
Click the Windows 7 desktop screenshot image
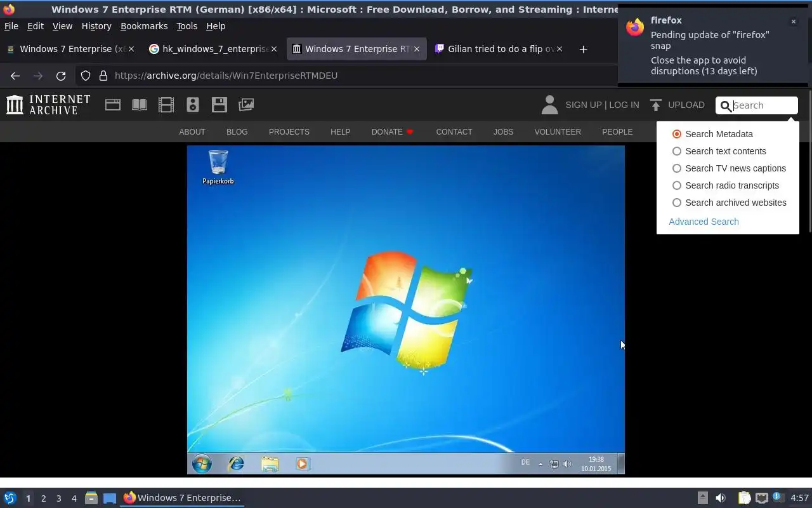(x=406, y=310)
